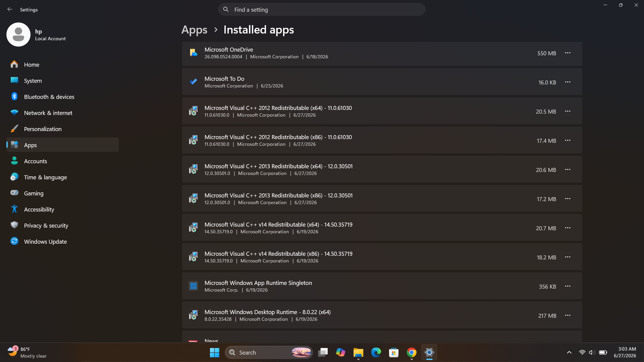Open options for Visual C++ 2013 x86
The width and height of the screenshot is (644, 362).
(x=568, y=199)
